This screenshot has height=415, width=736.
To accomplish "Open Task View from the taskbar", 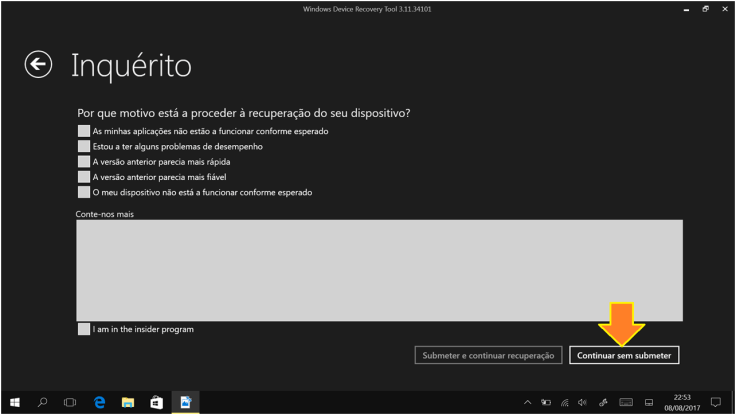I will [x=71, y=402].
